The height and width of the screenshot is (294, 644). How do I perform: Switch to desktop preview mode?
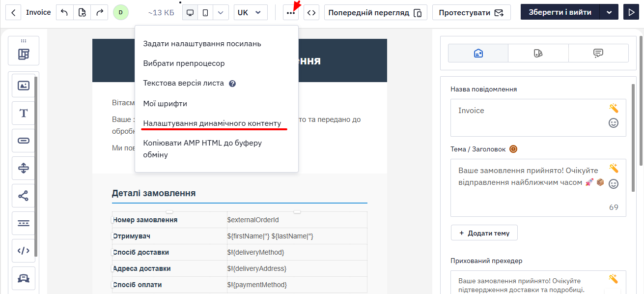pos(190,12)
